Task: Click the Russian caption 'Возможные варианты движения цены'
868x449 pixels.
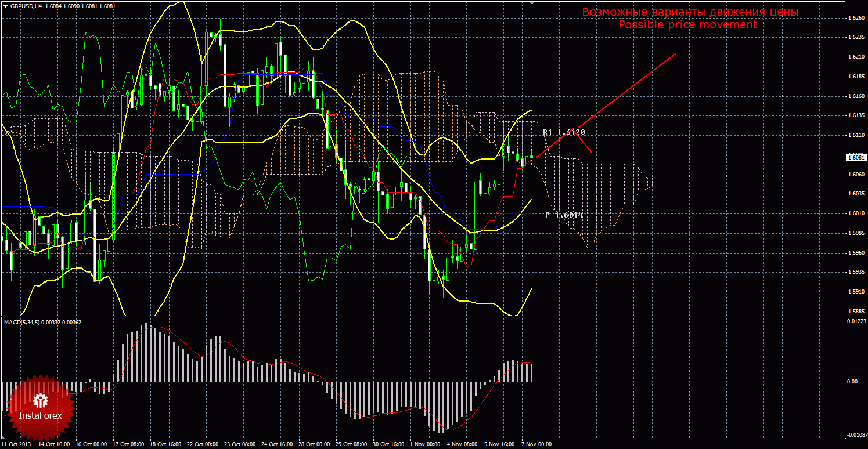Action: coord(691,12)
